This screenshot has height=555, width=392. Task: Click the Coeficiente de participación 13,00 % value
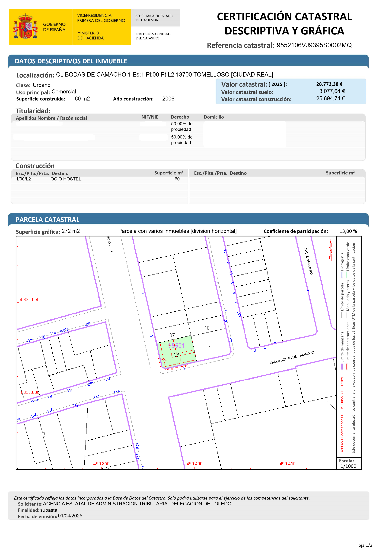[348, 231]
